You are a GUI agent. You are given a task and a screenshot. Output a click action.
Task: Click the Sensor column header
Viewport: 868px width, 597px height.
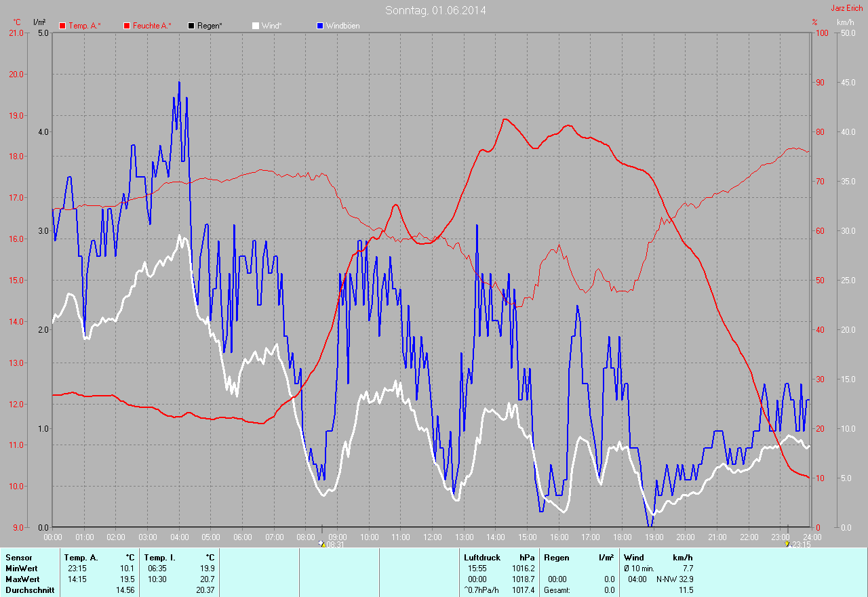coord(19,558)
